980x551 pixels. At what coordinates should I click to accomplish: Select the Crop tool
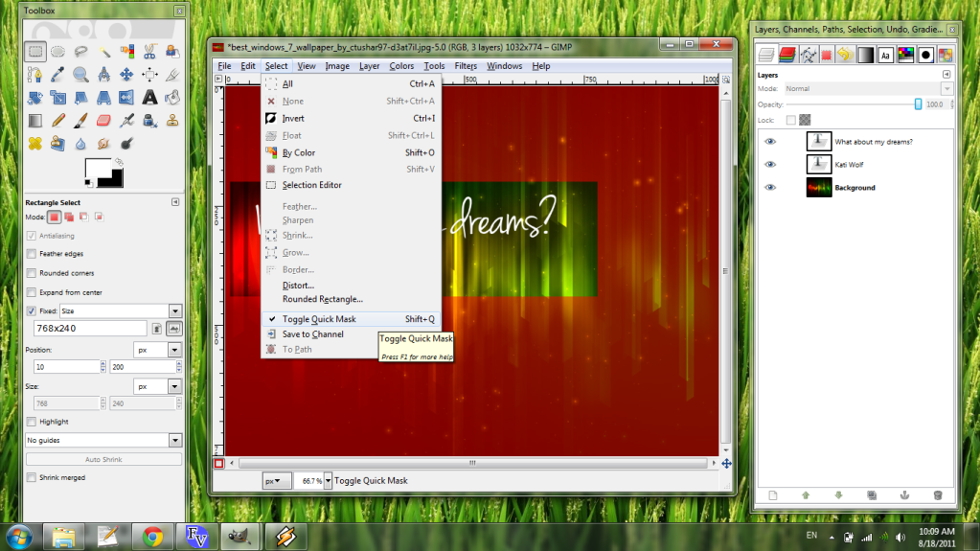[172, 75]
